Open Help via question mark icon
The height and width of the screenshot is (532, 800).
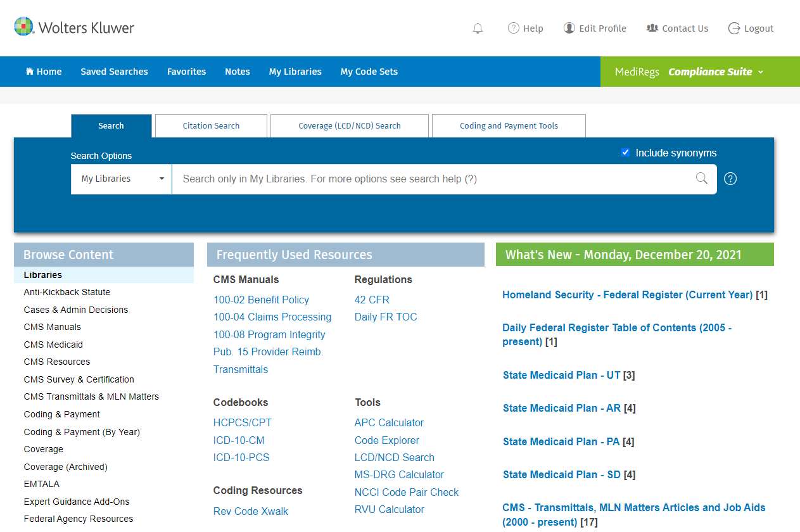(514, 28)
